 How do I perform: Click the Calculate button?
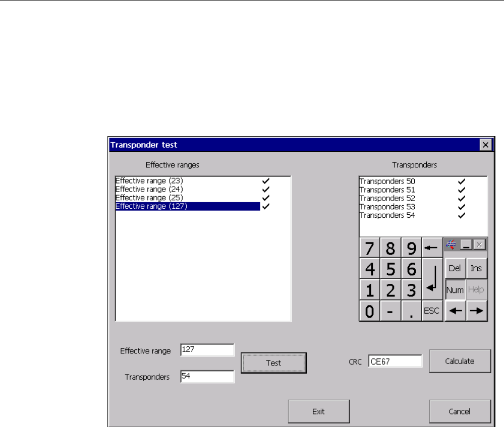[x=460, y=361]
